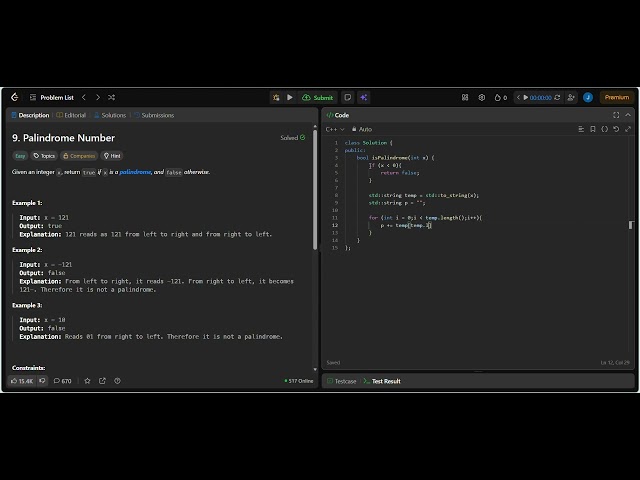
Task: Expand the Topics tag section
Action: [44, 156]
